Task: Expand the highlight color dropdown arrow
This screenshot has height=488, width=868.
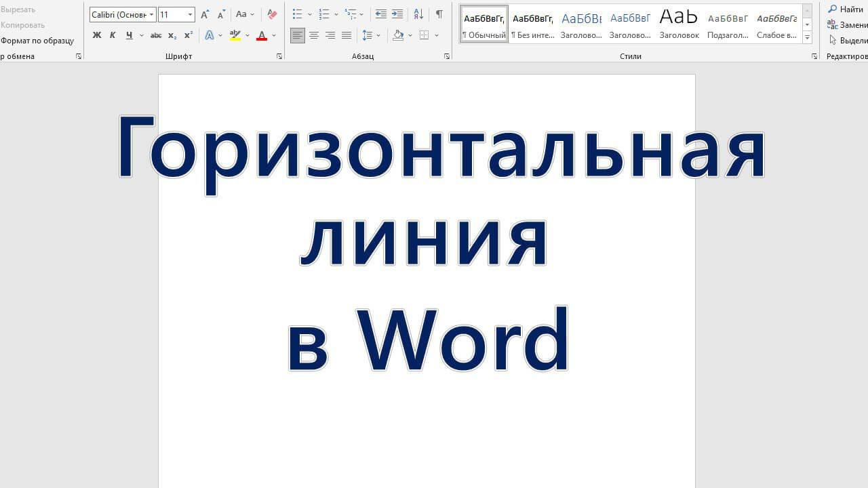Action: (x=248, y=35)
